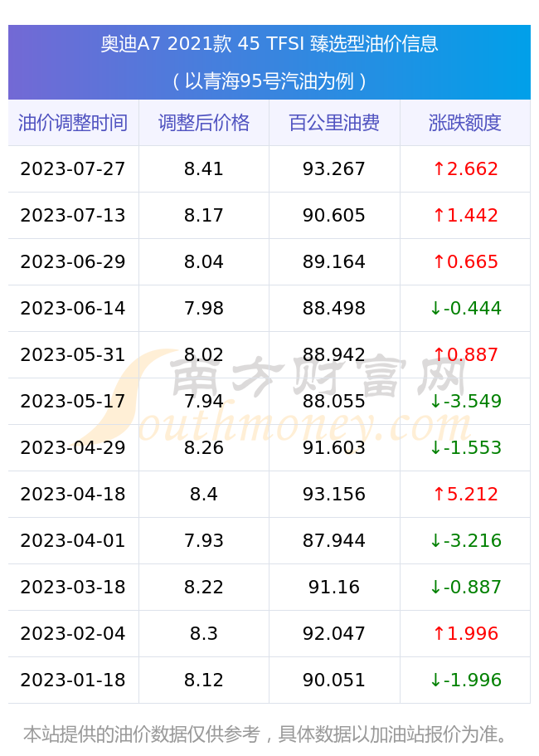Select the title 奥迪A7 2021款 45 TFSI 臻选型油价信息
The image size is (539, 756).
[269, 44]
